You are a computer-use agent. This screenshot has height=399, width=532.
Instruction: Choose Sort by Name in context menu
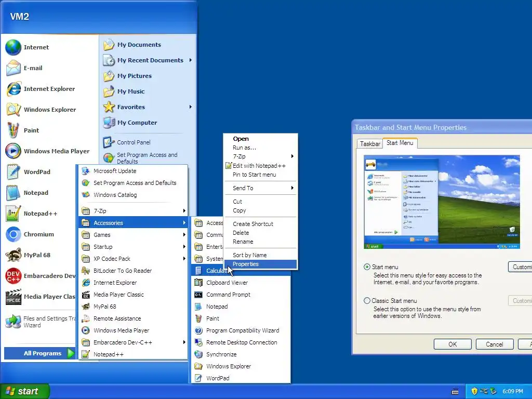pos(260,255)
